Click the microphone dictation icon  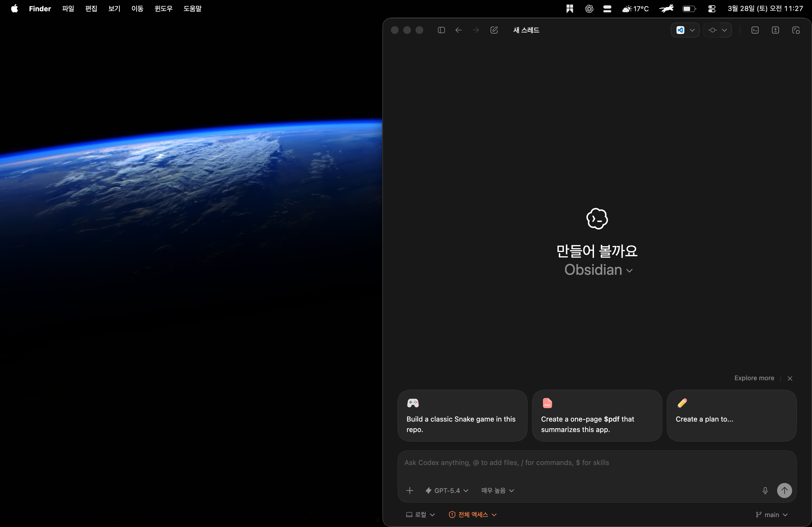click(x=765, y=491)
